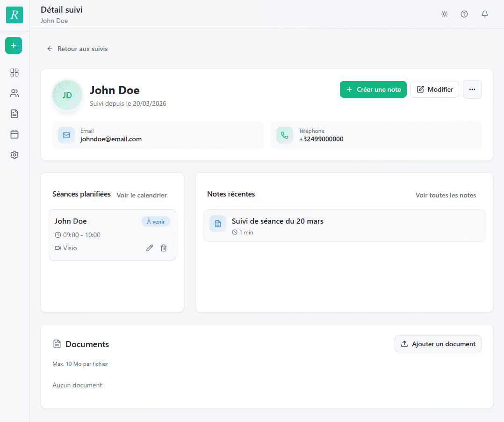This screenshot has height=422, width=504.
Task: Toggle the light/dark theme sun icon
Action: click(445, 14)
